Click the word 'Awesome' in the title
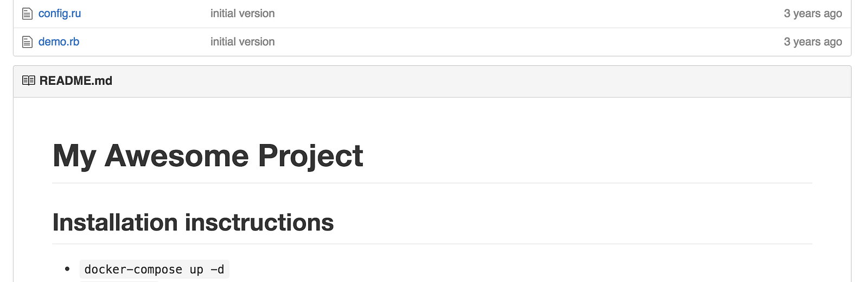Screen dimensions: 868x282 (176, 156)
